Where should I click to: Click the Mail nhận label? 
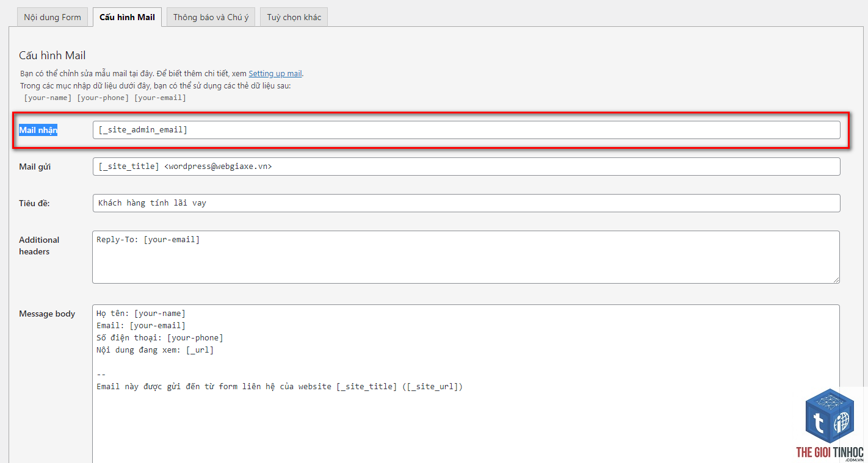click(38, 130)
